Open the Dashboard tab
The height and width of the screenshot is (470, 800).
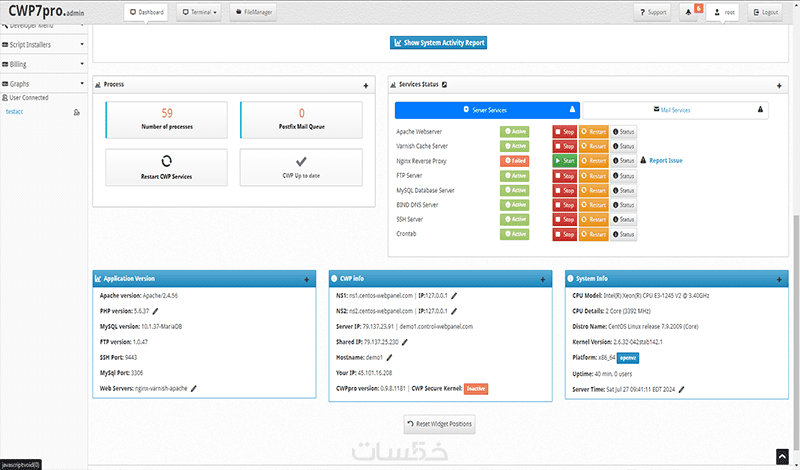point(146,12)
